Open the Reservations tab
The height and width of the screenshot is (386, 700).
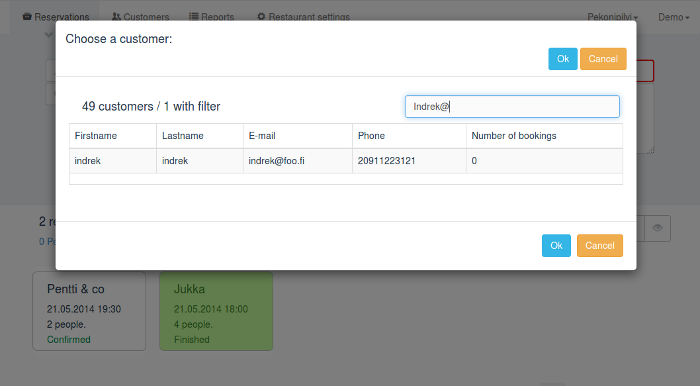[x=56, y=17]
